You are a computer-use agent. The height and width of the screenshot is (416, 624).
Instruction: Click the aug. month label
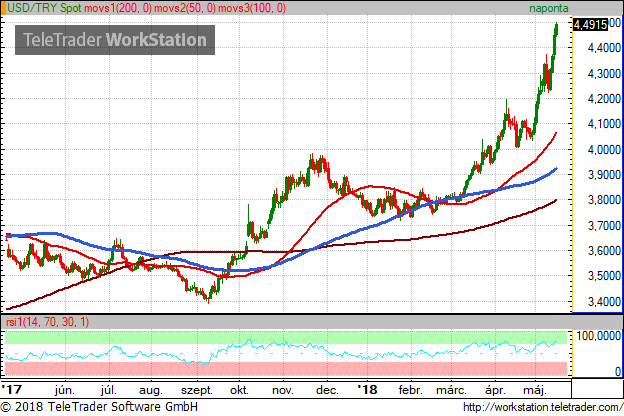pyautogui.click(x=150, y=391)
